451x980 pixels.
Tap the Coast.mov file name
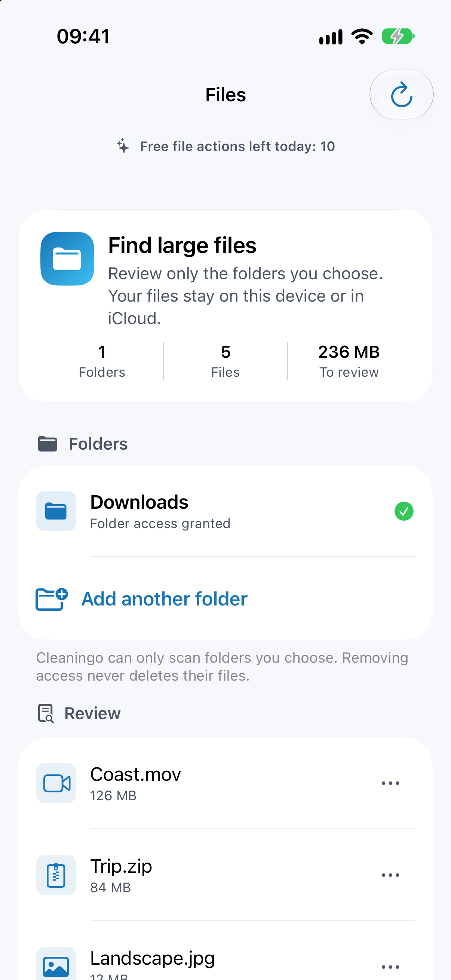pos(135,774)
